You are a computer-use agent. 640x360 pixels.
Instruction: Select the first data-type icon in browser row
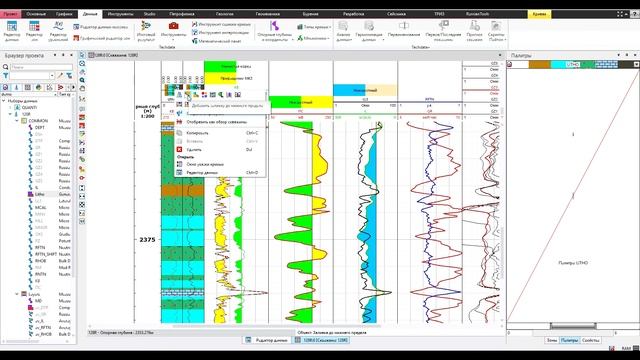5,87
